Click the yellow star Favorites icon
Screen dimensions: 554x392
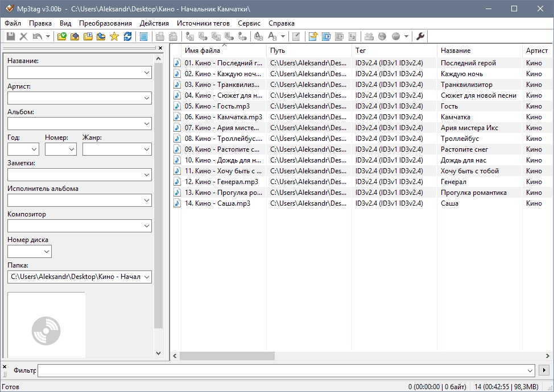click(114, 36)
